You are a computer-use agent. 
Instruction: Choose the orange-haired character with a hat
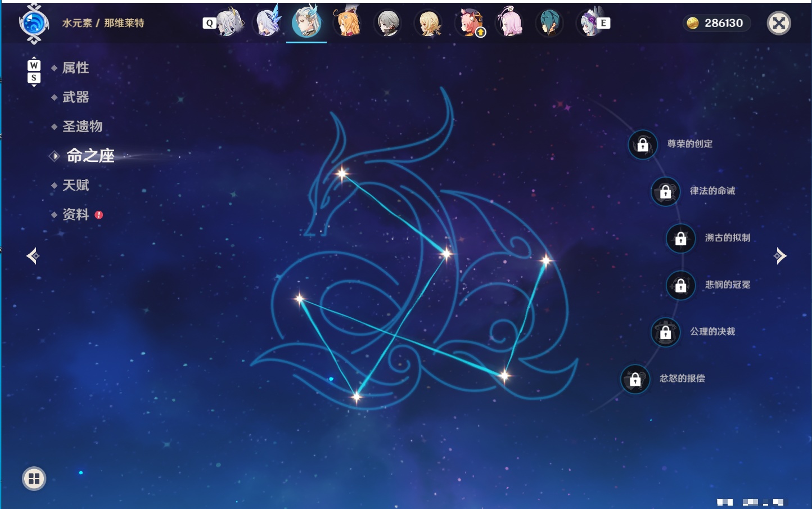coord(347,22)
